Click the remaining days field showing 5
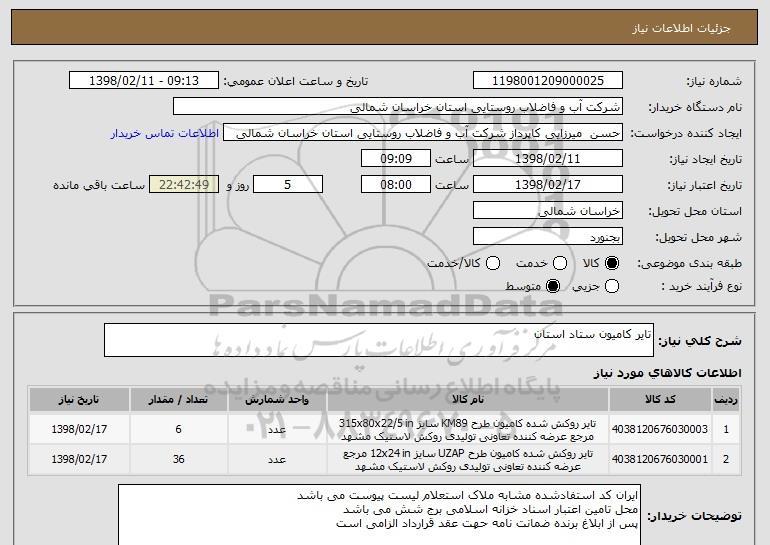The image size is (770, 545). (x=288, y=185)
